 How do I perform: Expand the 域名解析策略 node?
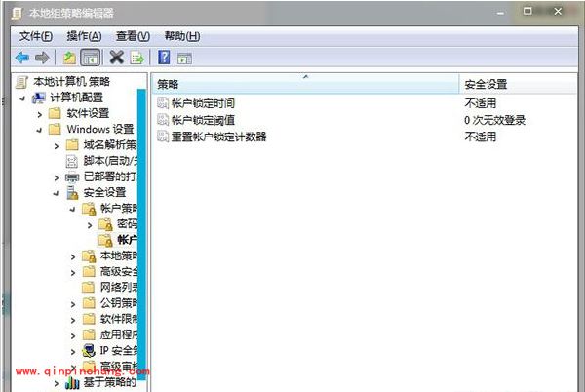coord(57,146)
